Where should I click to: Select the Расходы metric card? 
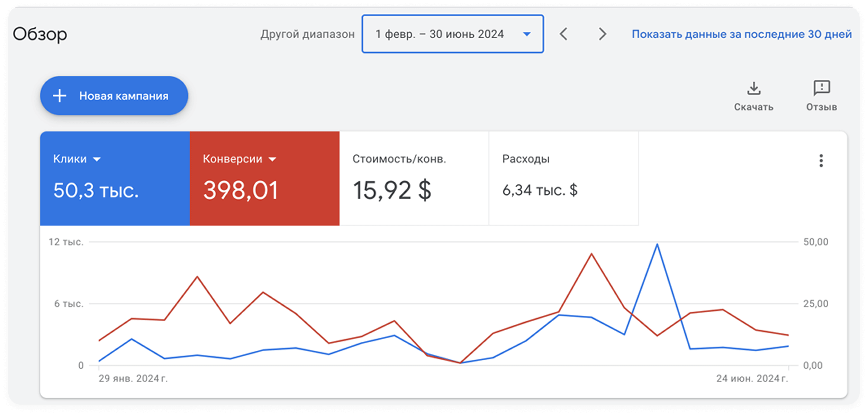[564, 178]
